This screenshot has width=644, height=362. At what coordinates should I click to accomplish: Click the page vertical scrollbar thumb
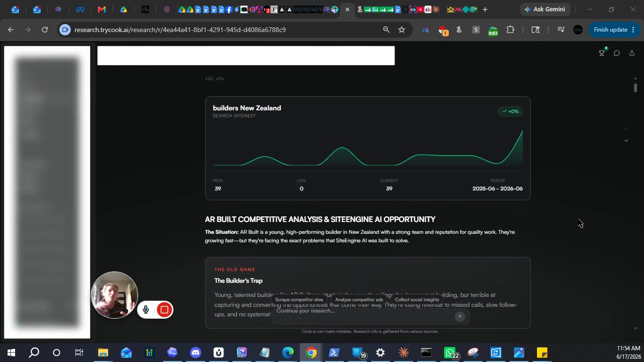coord(636,88)
